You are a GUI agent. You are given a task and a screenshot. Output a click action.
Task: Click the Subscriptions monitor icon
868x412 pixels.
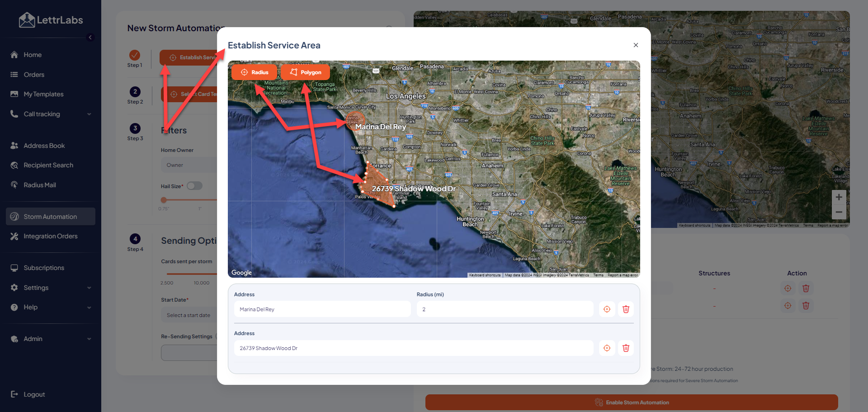point(14,268)
